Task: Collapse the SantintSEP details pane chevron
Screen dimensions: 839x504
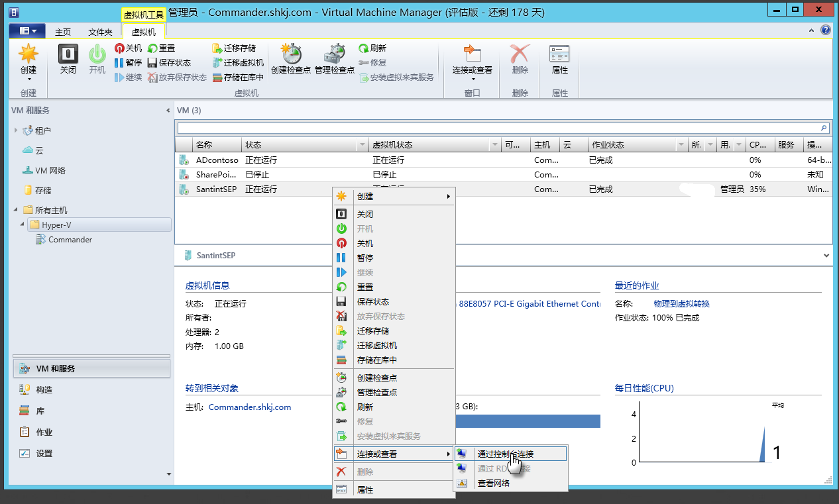Action: point(826,255)
